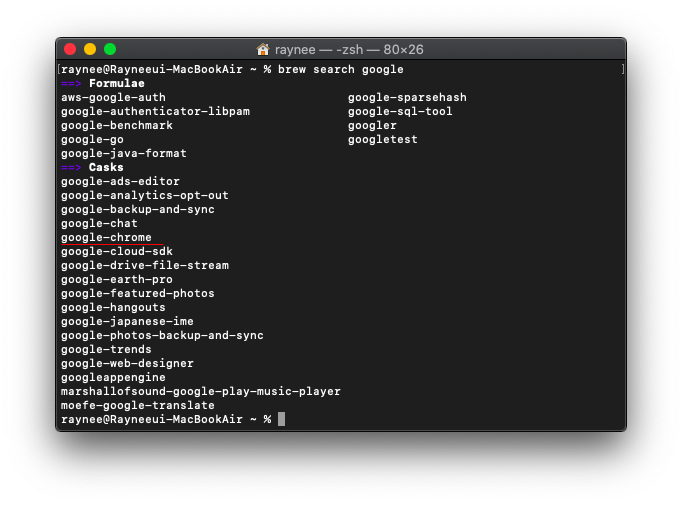Click the 'google-sql-tool' formula
The width and height of the screenshot is (682, 505).
[400, 111]
